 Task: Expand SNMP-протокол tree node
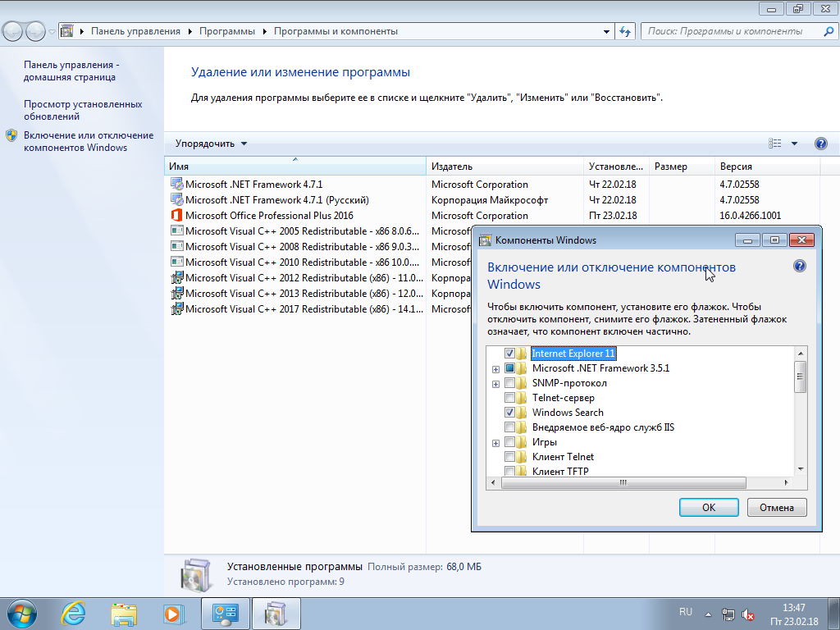pos(495,384)
